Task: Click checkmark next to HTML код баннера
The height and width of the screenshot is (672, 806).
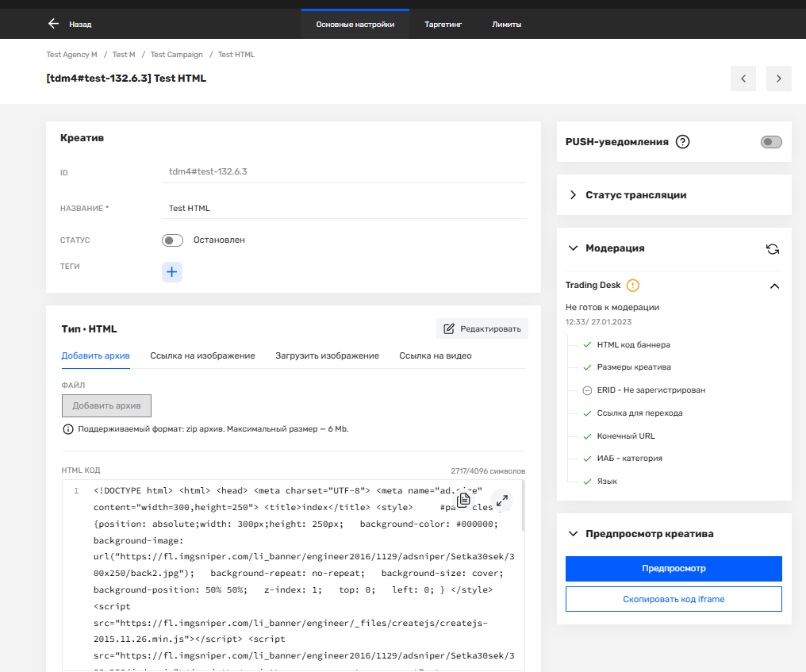Action: pyautogui.click(x=587, y=344)
